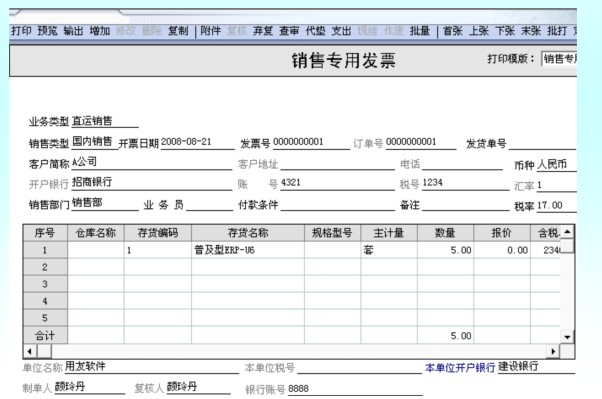Click the 开户银行 field 招商银行

pyautogui.click(x=152, y=183)
